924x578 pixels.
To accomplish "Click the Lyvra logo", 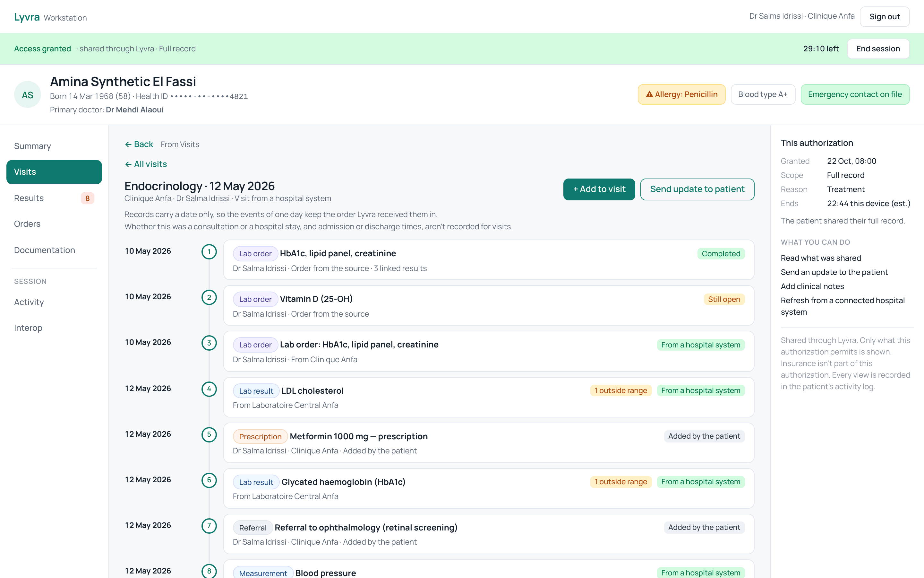I will (x=27, y=17).
